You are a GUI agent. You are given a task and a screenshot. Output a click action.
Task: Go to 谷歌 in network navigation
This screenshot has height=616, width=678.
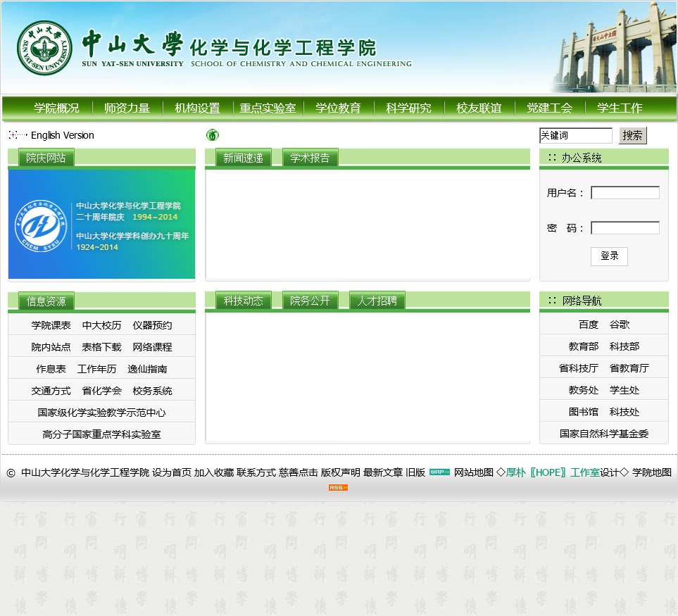pyautogui.click(x=620, y=325)
